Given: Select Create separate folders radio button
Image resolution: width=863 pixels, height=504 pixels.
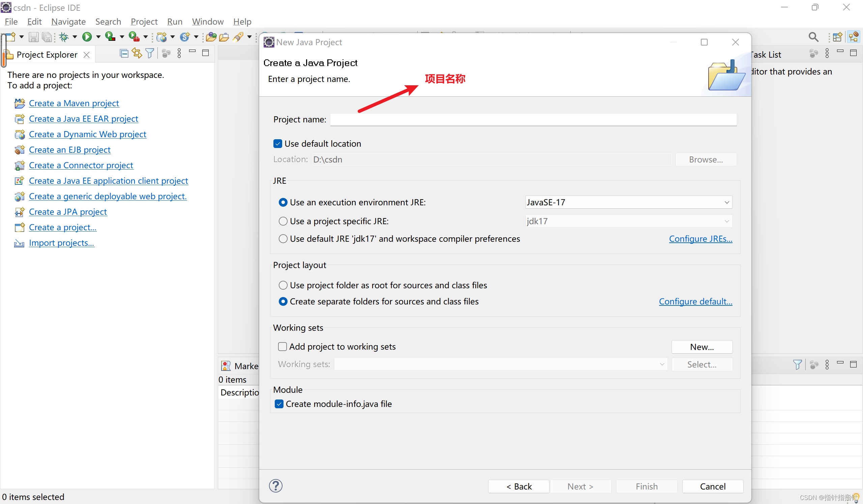Looking at the screenshot, I should (283, 302).
